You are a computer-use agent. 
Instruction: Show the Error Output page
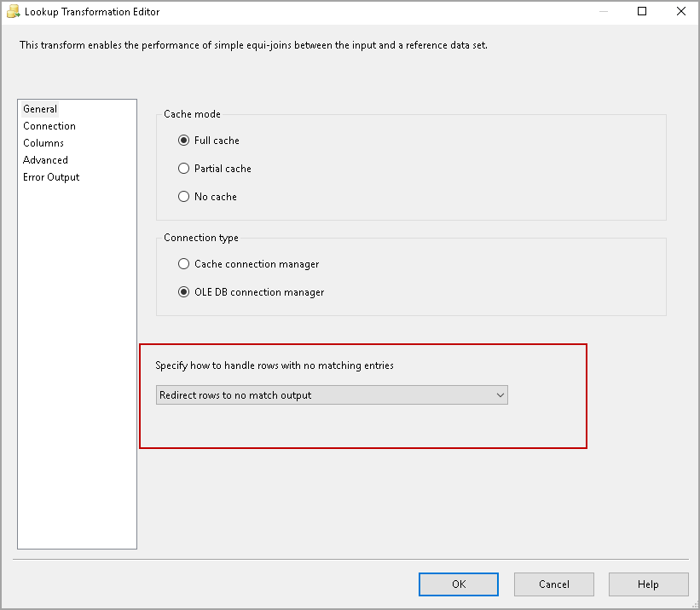pos(51,177)
